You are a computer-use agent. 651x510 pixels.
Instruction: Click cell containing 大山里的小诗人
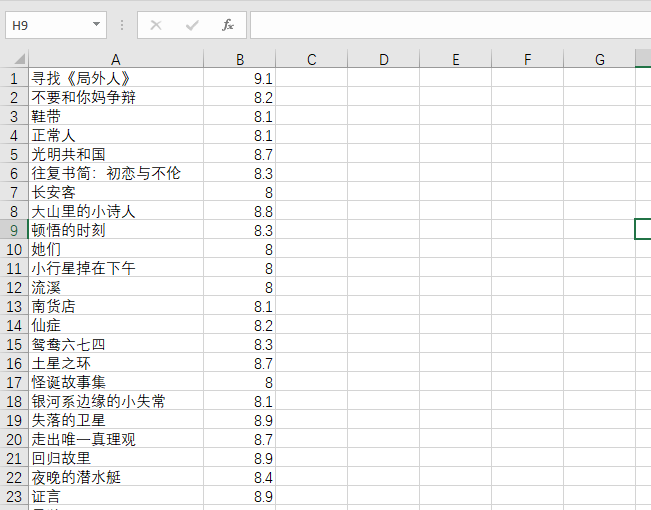pyautogui.click(x=116, y=211)
